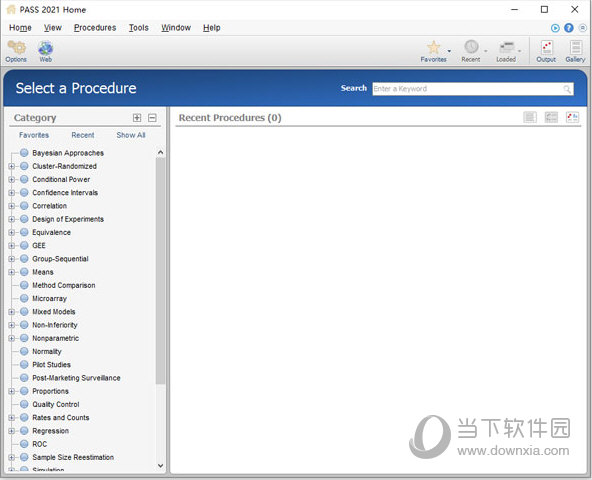Expand the Correlation category
The height and width of the screenshot is (480, 592).
12,206
